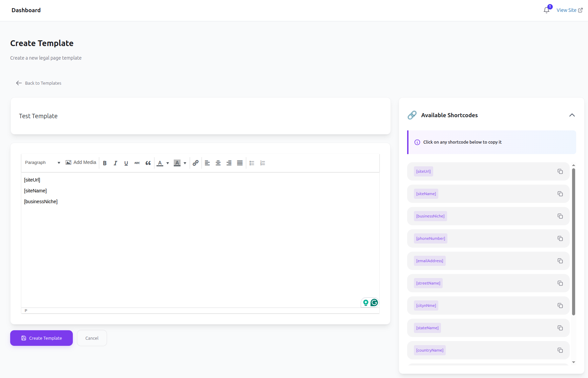The width and height of the screenshot is (588, 378).
Task: Apply background highlight color
Action: pyautogui.click(x=177, y=163)
